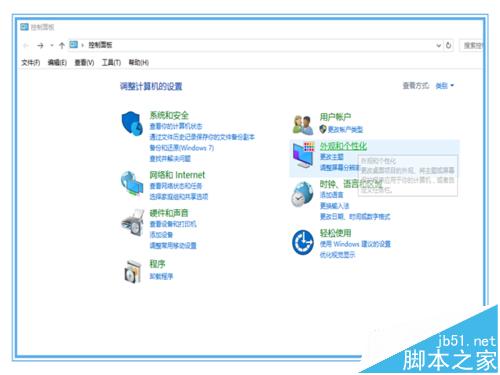Click the Control Panel title bar icon
Viewport: 500px width, 375px height.
24,27
